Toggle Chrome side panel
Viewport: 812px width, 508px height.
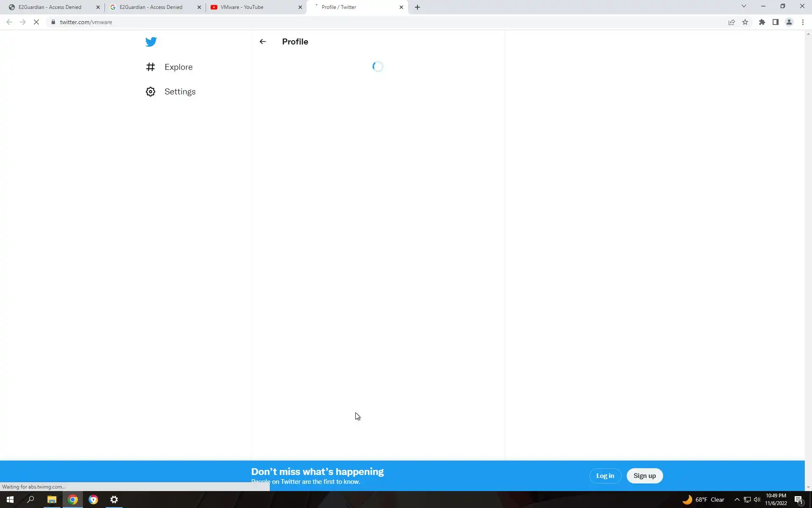click(775, 22)
